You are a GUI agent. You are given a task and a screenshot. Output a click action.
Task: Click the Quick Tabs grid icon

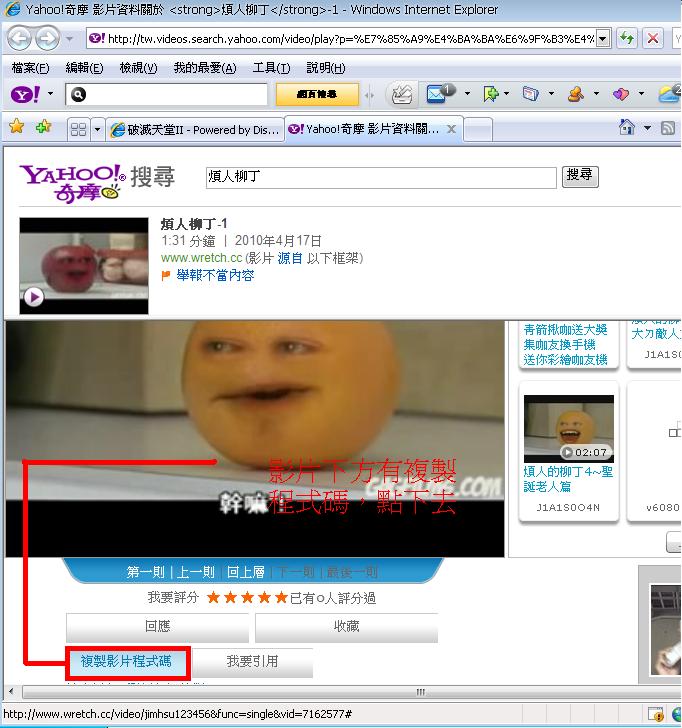(x=78, y=129)
